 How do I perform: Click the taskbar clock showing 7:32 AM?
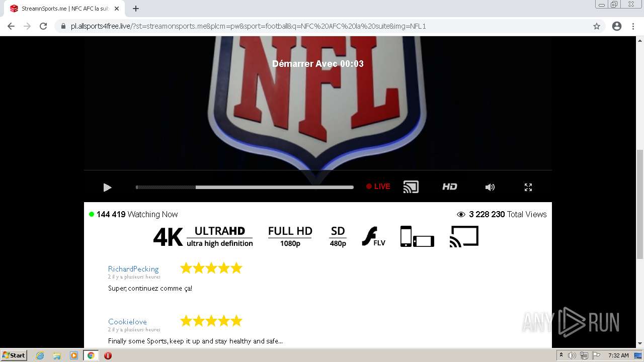[618, 355]
